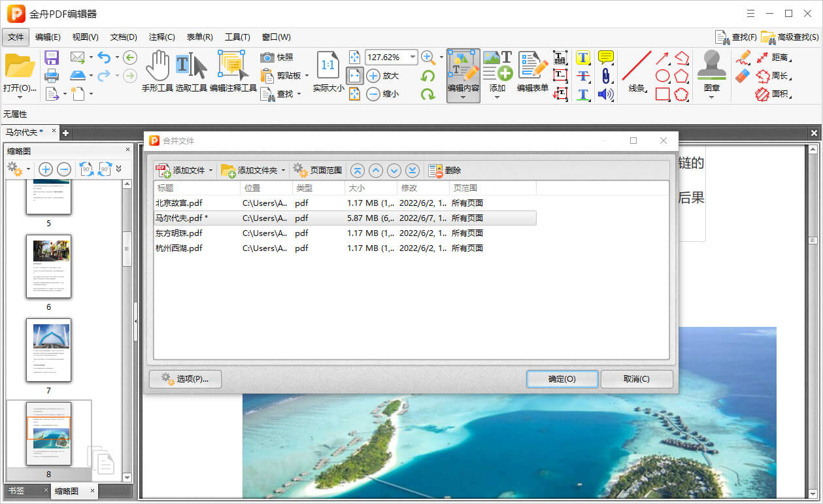Click Page Range (页面范围) gear icon

tap(301, 171)
